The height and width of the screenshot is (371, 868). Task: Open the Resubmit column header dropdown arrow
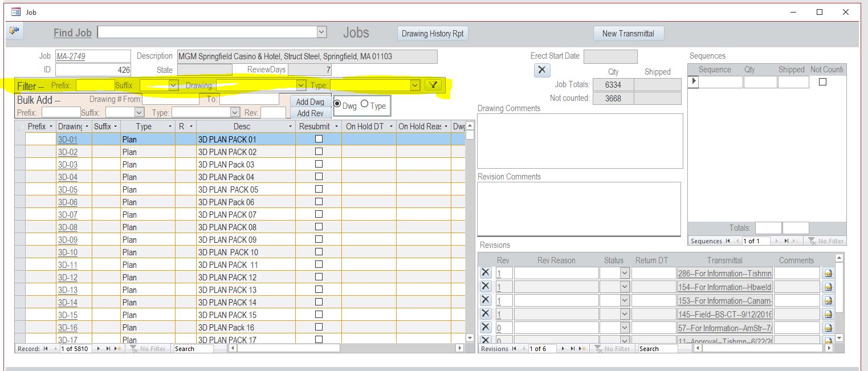336,127
